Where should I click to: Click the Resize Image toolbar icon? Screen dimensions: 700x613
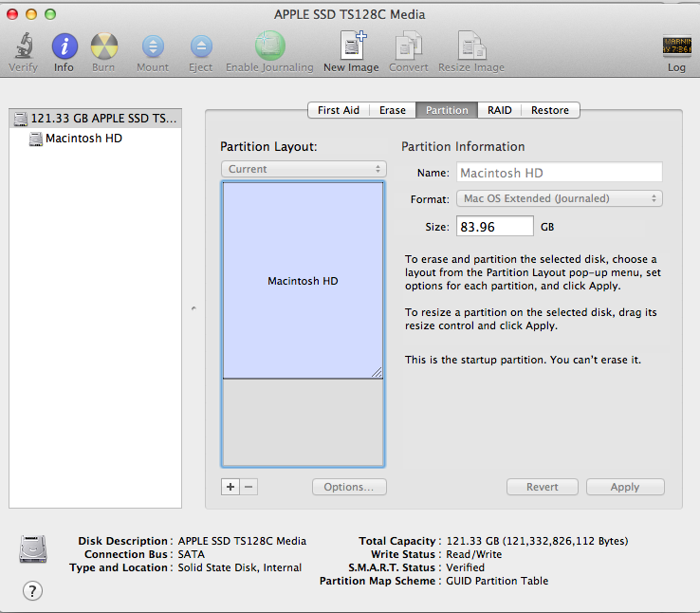471,46
